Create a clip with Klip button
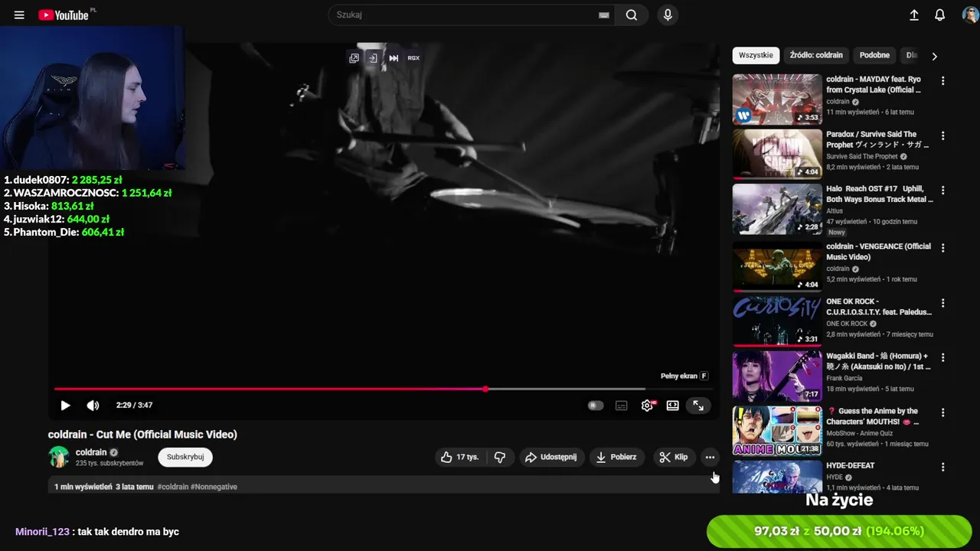This screenshot has width=980, height=551. pyautogui.click(x=674, y=457)
